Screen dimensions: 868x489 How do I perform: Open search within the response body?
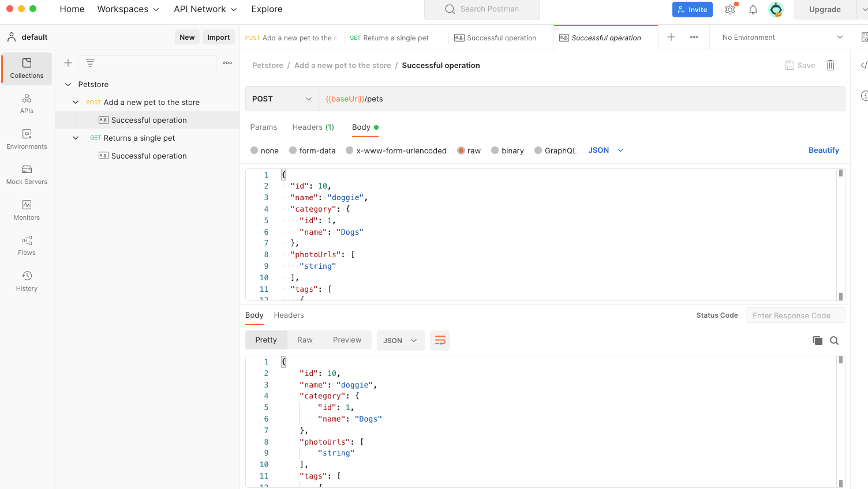coord(834,340)
